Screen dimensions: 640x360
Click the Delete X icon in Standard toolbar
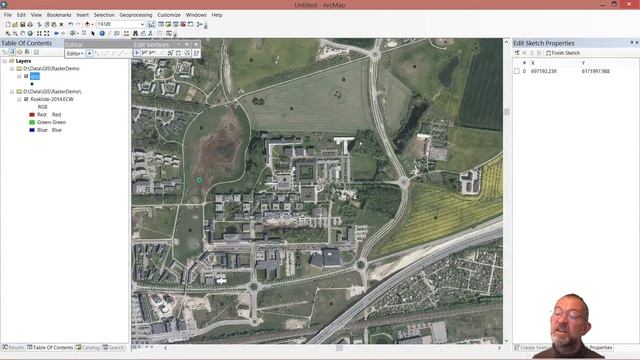tap(61, 24)
